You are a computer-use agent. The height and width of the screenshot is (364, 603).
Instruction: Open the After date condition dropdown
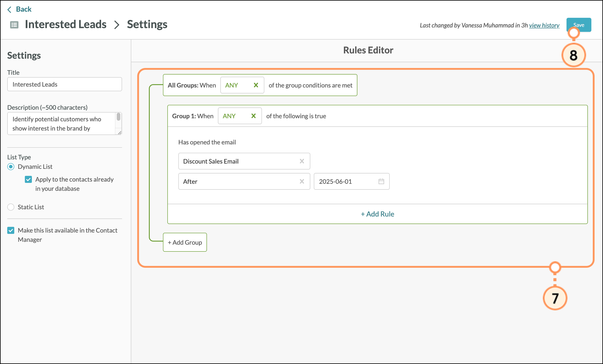[x=238, y=181]
